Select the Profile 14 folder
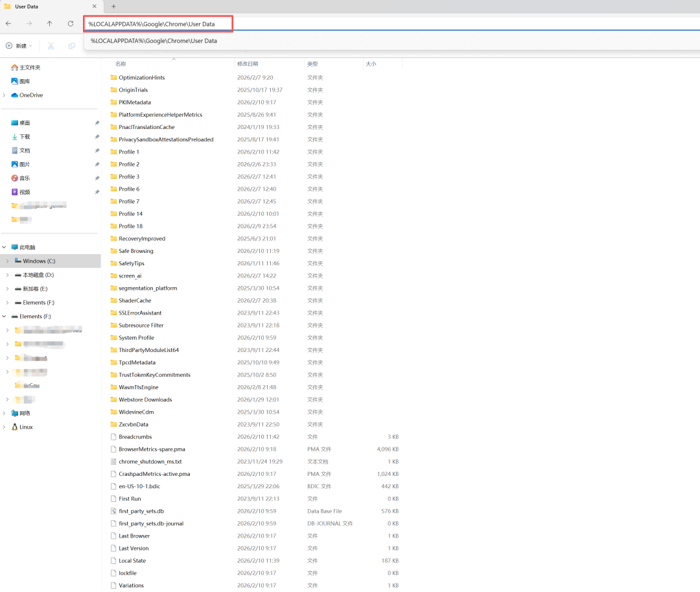Image resolution: width=700 pixels, height=592 pixels. (131, 214)
